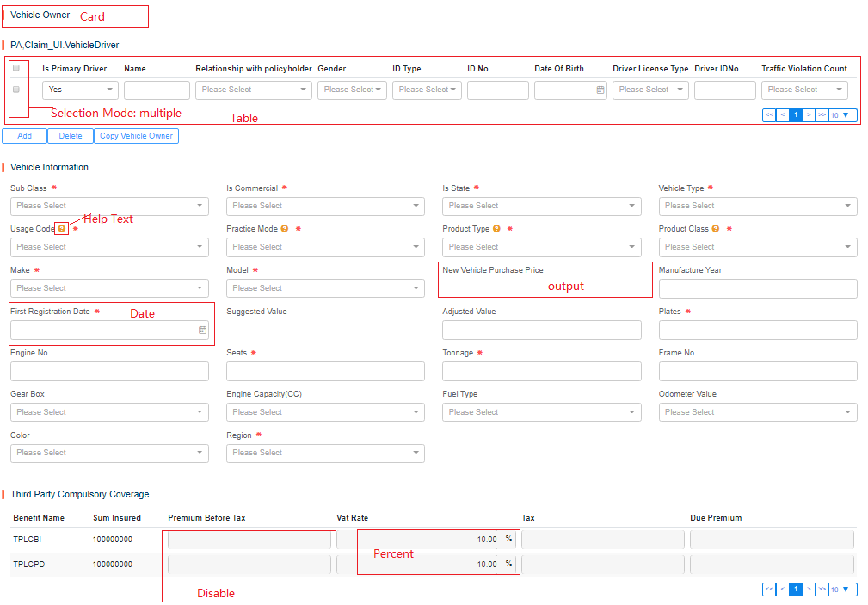Click the Product Type help icon

(x=498, y=229)
